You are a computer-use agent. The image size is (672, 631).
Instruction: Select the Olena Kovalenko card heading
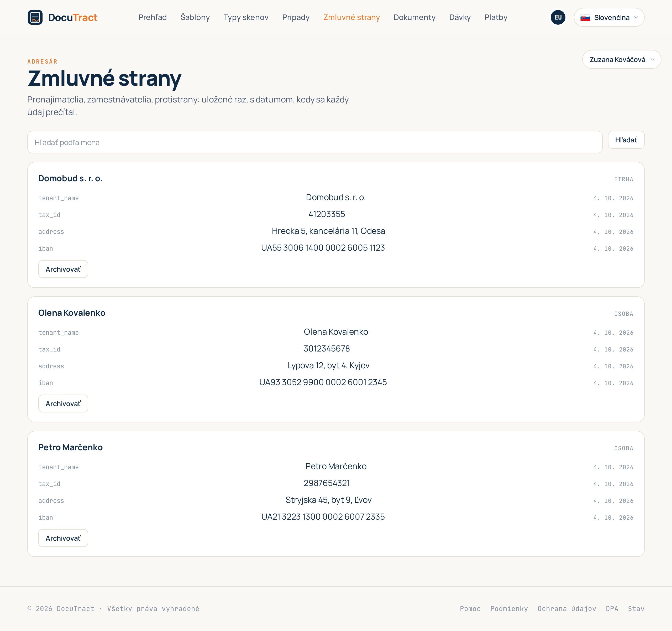point(72,313)
